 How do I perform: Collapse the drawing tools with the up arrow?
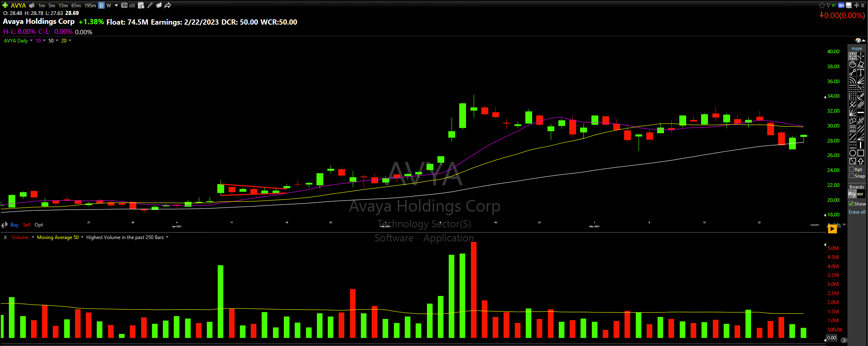pyautogui.click(x=864, y=40)
